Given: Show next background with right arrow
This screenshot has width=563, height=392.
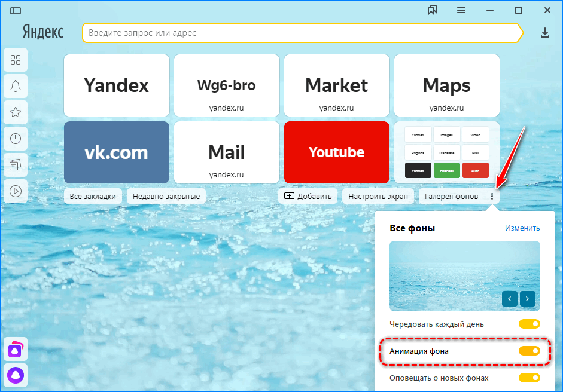Looking at the screenshot, I should pos(528,298).
